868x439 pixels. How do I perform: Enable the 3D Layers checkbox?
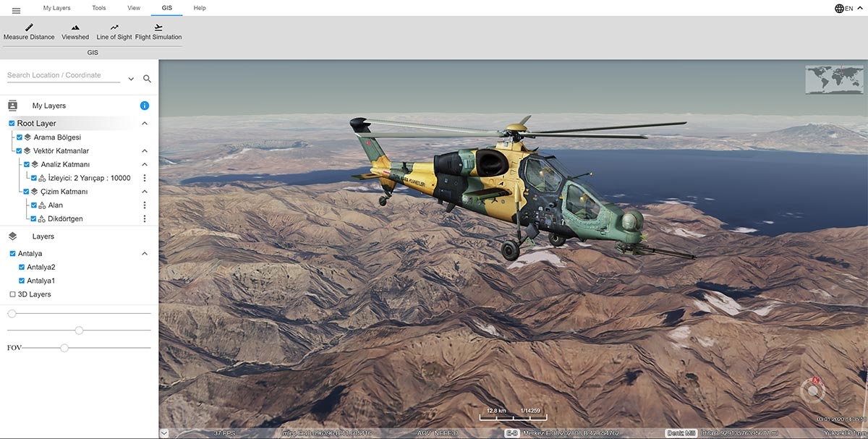pos(12,294)
